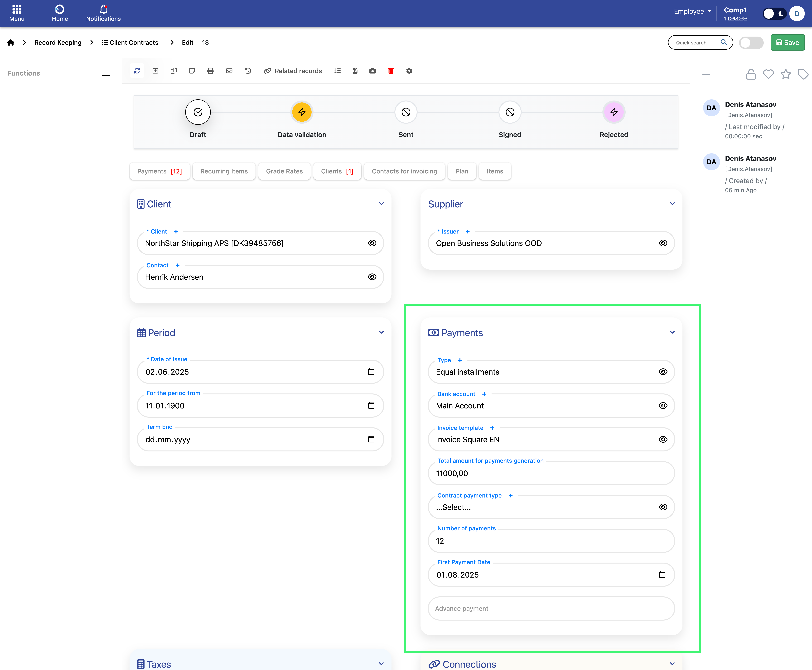Go to Home from the top bar
Image resolution: width=812 pixels, height=670 pixels.
(x=60, y=13)
